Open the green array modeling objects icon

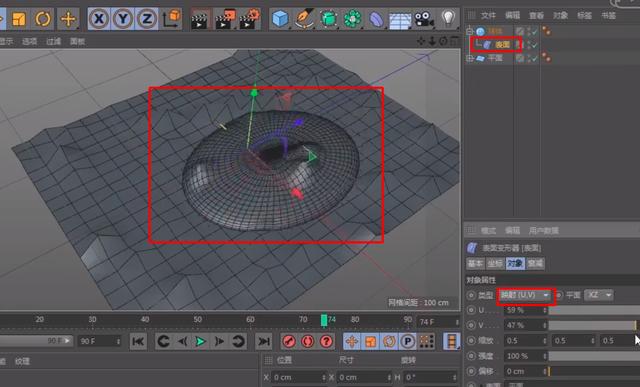click(353, 19)
